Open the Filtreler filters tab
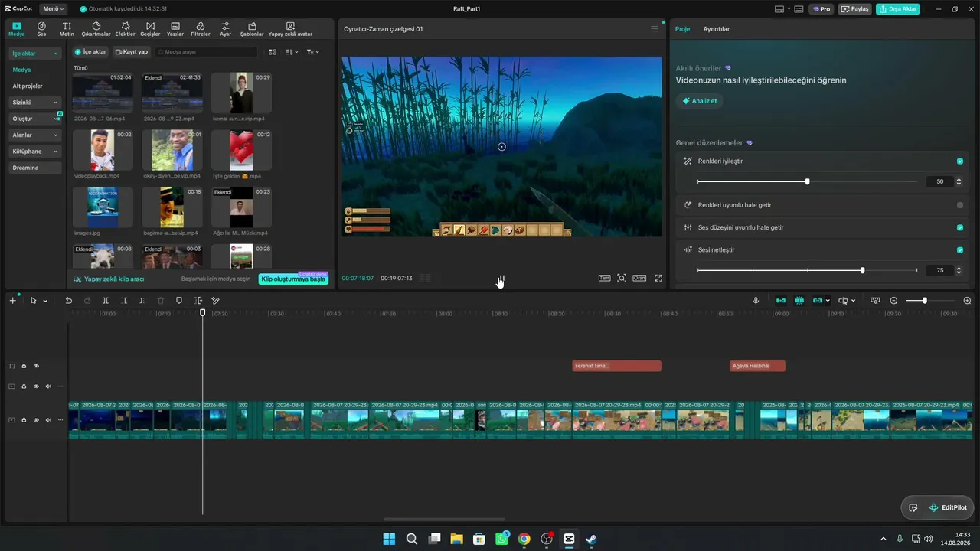The height and width of the screenshot is (551, 980). [x=200, y=29]
